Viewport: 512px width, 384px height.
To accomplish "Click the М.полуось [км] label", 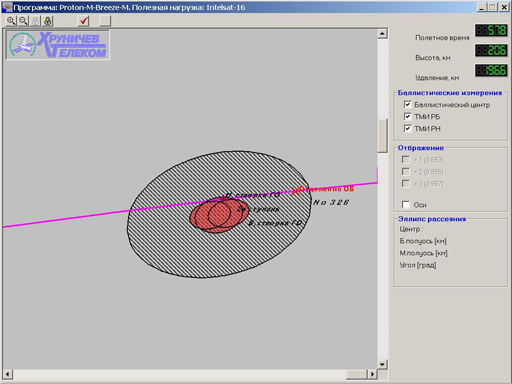I will pyautogui.click(x=423, y=253).
